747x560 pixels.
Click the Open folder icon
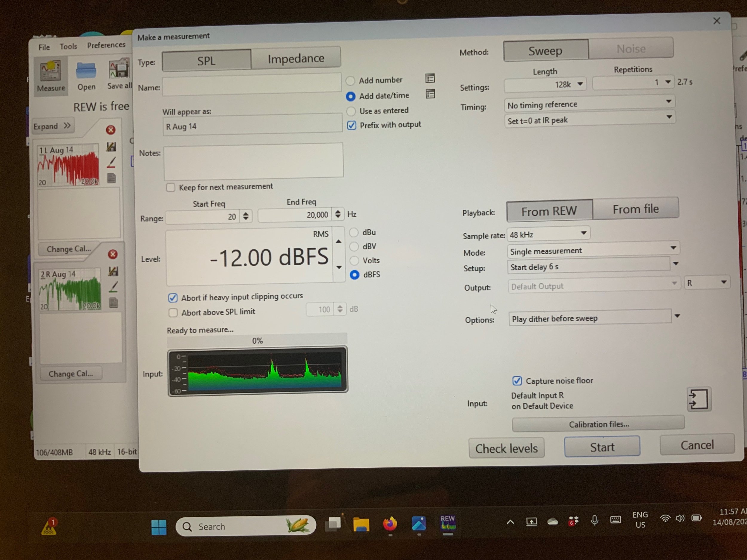coord(86,76)
